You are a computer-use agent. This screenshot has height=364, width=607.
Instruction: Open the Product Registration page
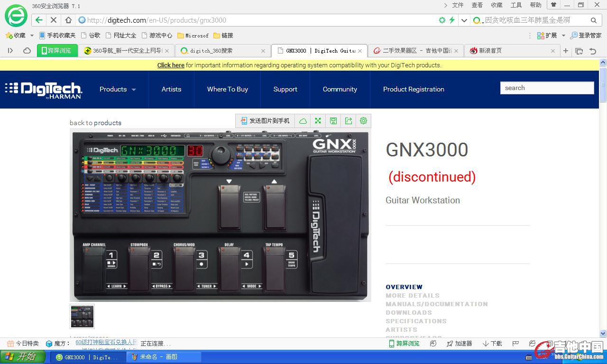(x=414, y=89)
